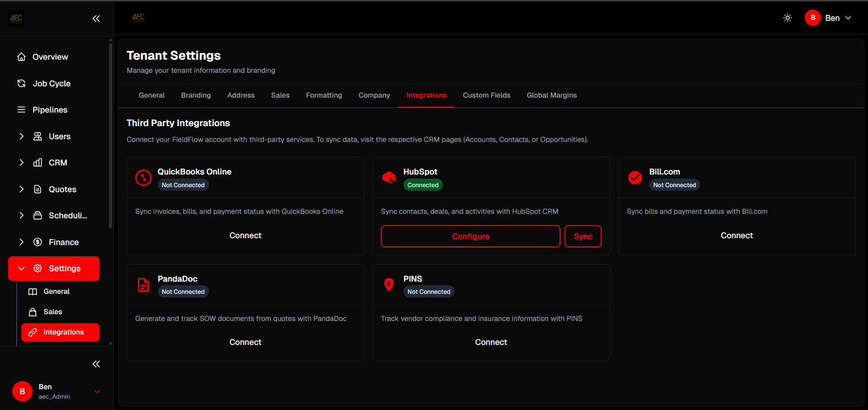
Task: Click the Overview home icon
Action: (x=21, y=57)
